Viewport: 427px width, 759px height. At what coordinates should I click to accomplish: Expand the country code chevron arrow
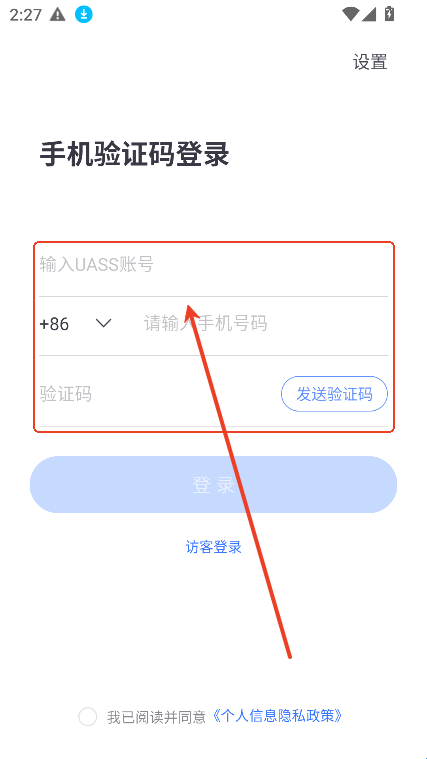104,323
